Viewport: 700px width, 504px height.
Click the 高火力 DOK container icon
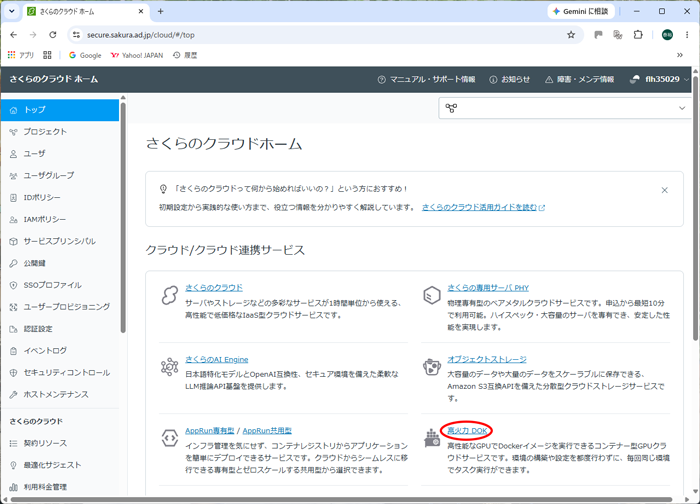432,438
